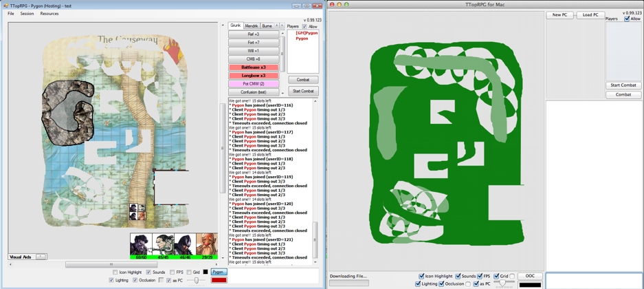
Task: Click the Confusion (test) button
Action: (254, 92)
